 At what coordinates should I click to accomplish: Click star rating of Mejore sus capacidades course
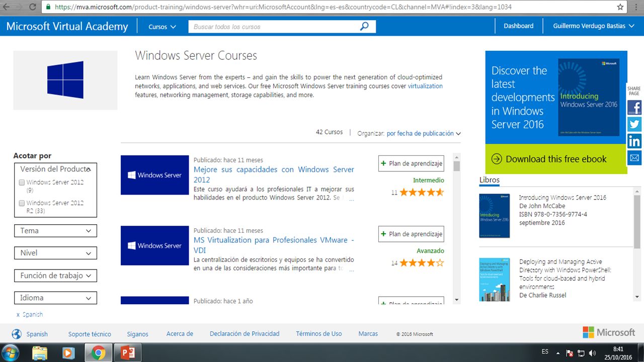pos(422,192)
